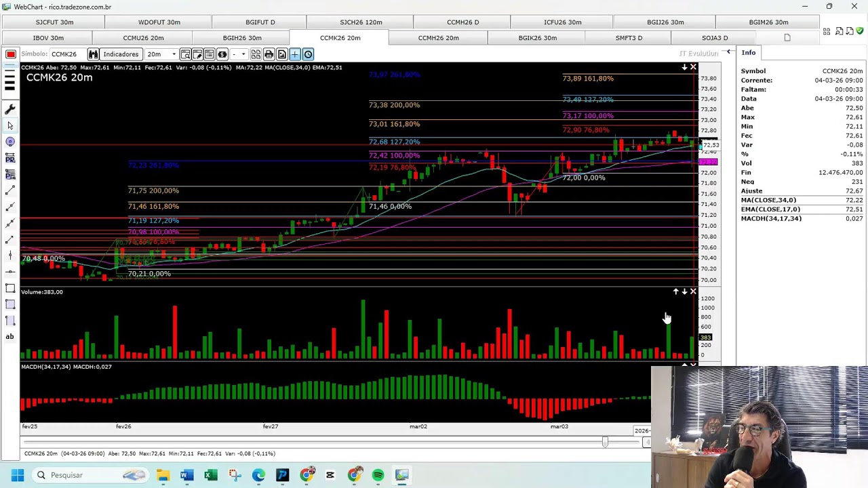Toggle the crosshair plus tool
This screenshot has width=868, height=488.
[x=295, y=54]
